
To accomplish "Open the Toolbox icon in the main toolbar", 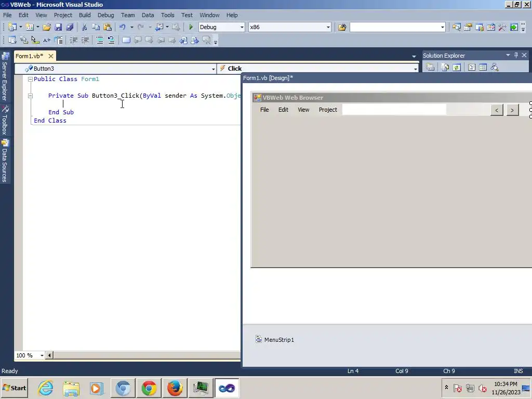I will pos(502,27).
